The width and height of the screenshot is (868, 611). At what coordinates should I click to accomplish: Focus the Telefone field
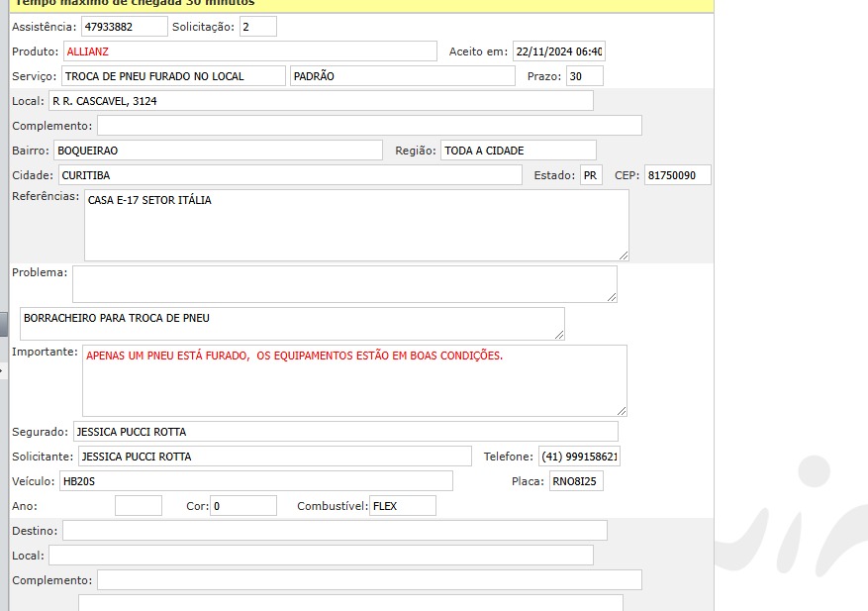click(579, 457)
